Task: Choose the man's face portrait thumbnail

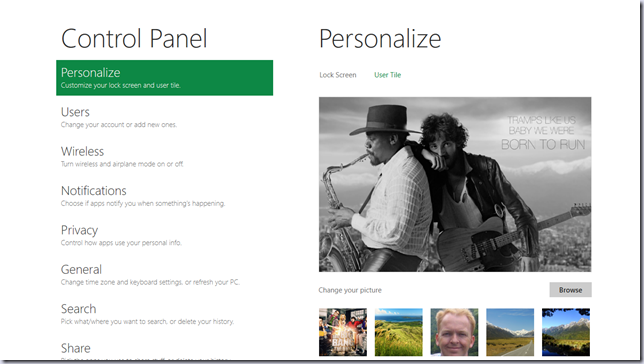Action: pos(454,332)
